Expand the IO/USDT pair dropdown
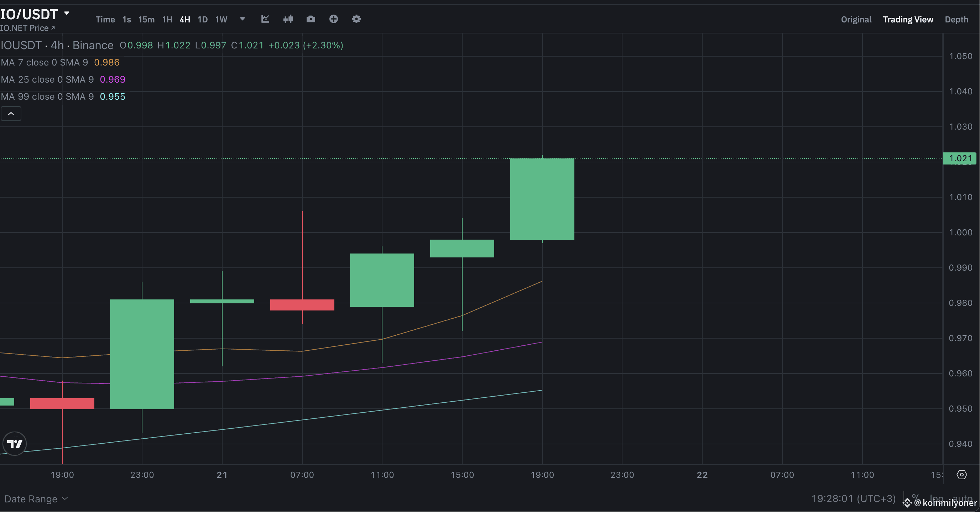 coord(67,13)
